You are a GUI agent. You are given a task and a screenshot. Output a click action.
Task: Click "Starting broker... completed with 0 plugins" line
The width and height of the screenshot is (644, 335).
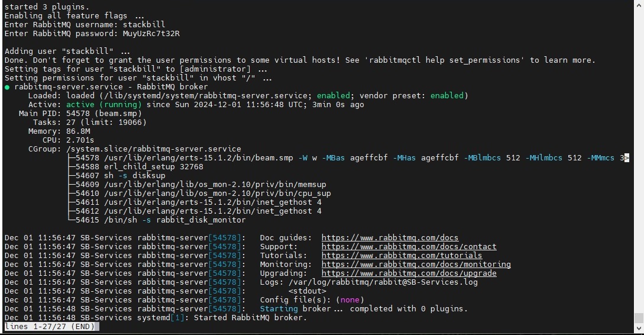pyautogui.click(x=364, y=309)
